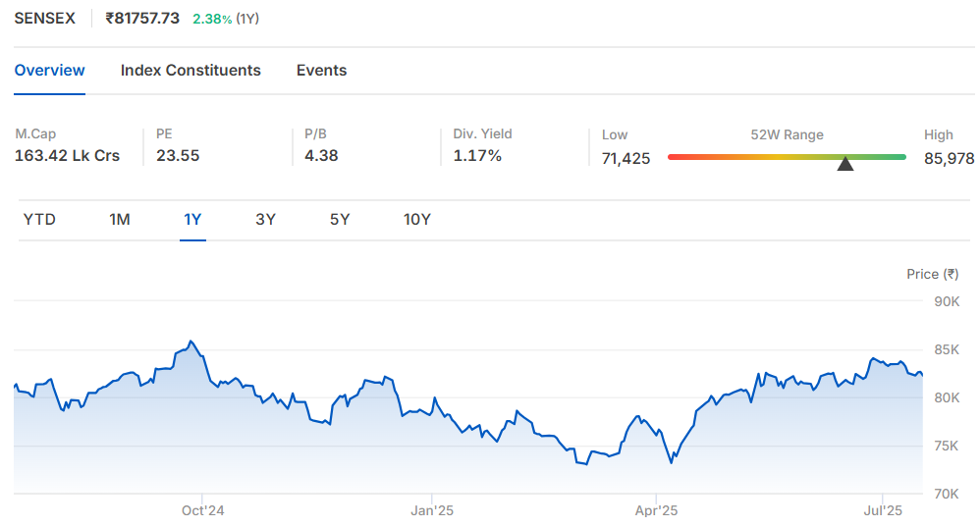Click the chart peak near Oct'24
Screen dimensions: 980x527
[x=191, y=342]
